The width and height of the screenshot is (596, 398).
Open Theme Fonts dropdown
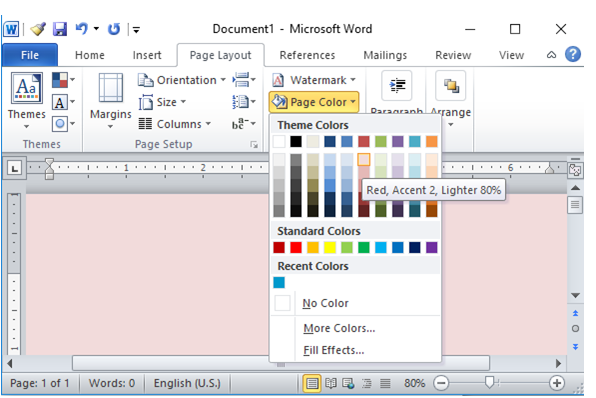tap(63, 102)
